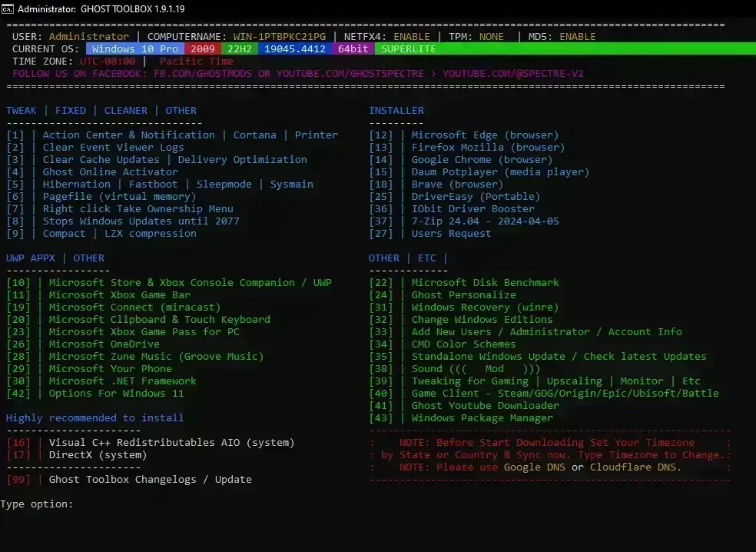Image resolution: width=756 pixels, height=552 pixels.
Task: Click the 'Action Center & Notification' option line
Action: [172, 135]
